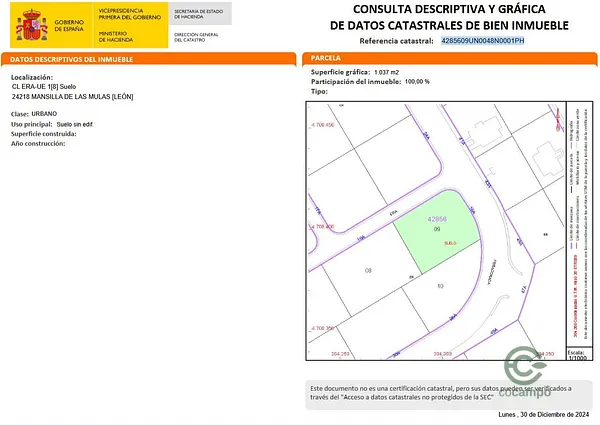Viewport: 600px width, 426px height.
Task: Click the Secretaría de Estado de Hacienda box
Action: pos(201,13)
